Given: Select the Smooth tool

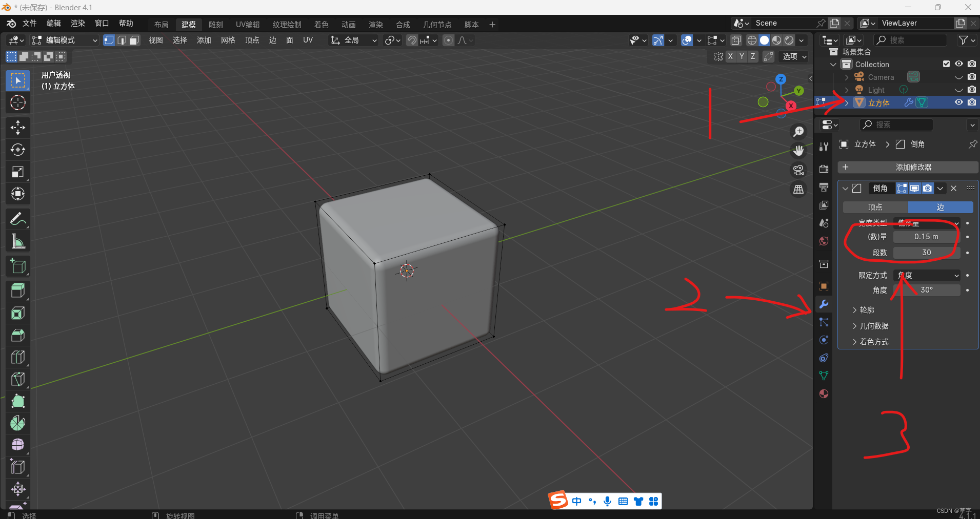Looking at the screenshot, I should pos(18,445).
